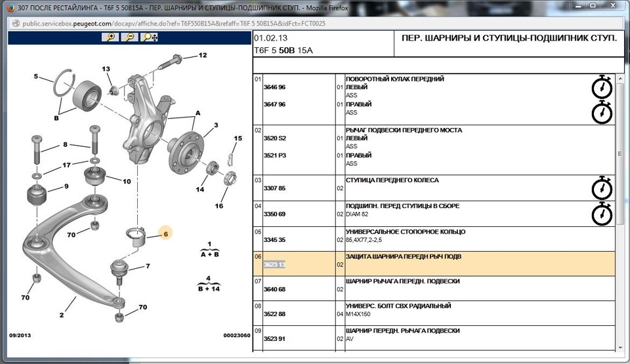Click part number 3307 85
This screenshot has width=630, height=364.
[x=274, y=188]
